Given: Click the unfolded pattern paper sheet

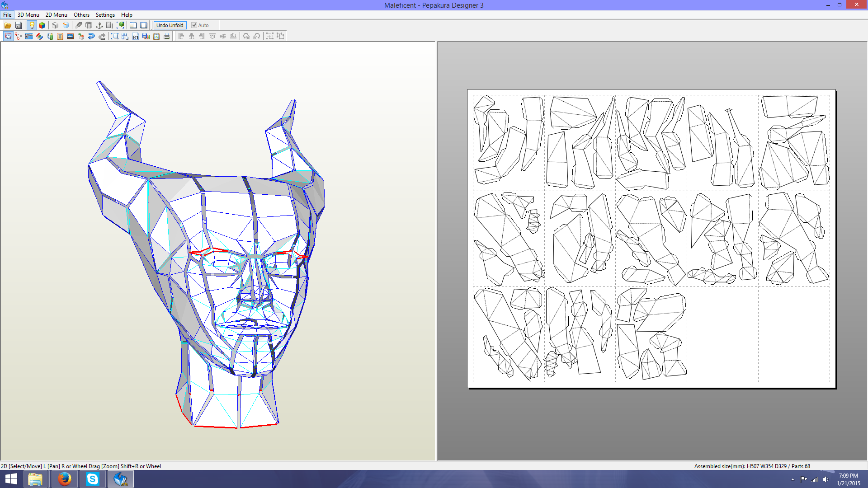Looking at the screenshot, I should pos(651,239).
